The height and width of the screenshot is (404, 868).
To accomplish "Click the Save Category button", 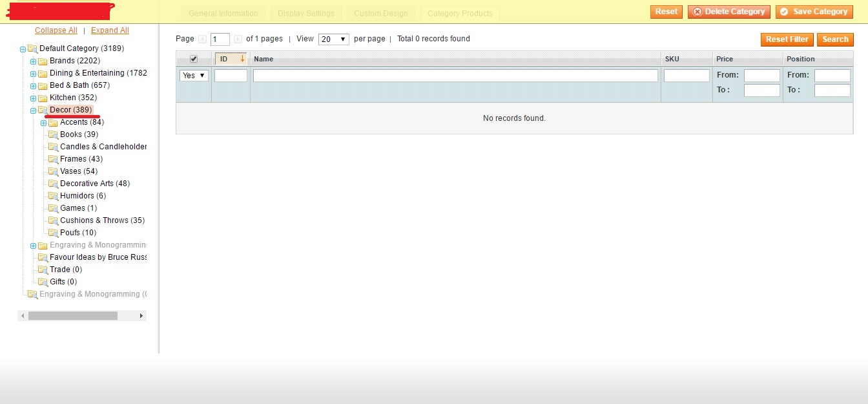I will 814,12.
